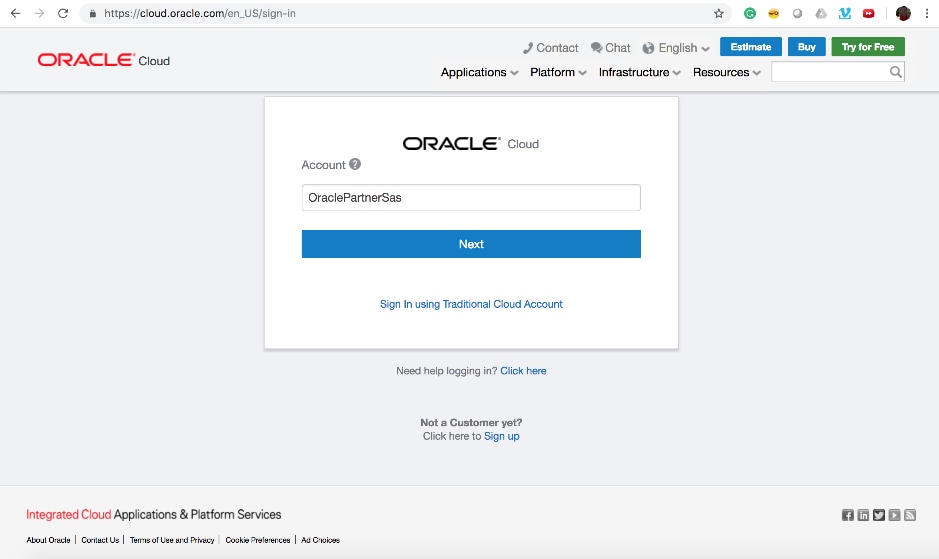Open the RSS feed icon
The width and height of the screenshot is (939, 559).
pos(910,515)
